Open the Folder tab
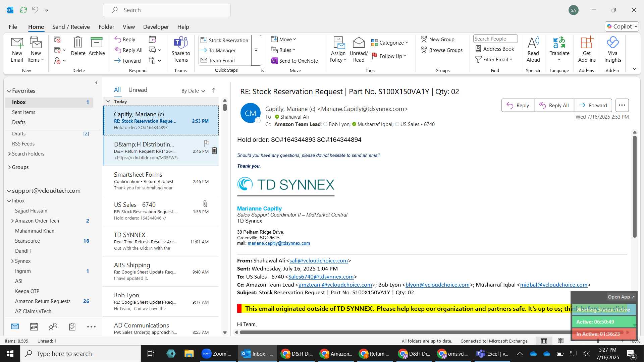This screenshot has width=644, height=362. [x=106, y=27]
